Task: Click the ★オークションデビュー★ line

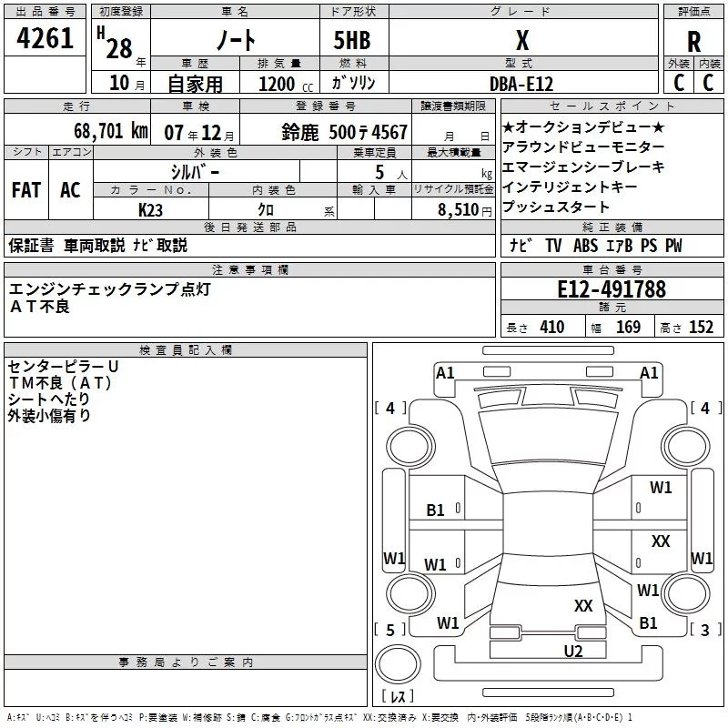Action: (x=583, y=126)
